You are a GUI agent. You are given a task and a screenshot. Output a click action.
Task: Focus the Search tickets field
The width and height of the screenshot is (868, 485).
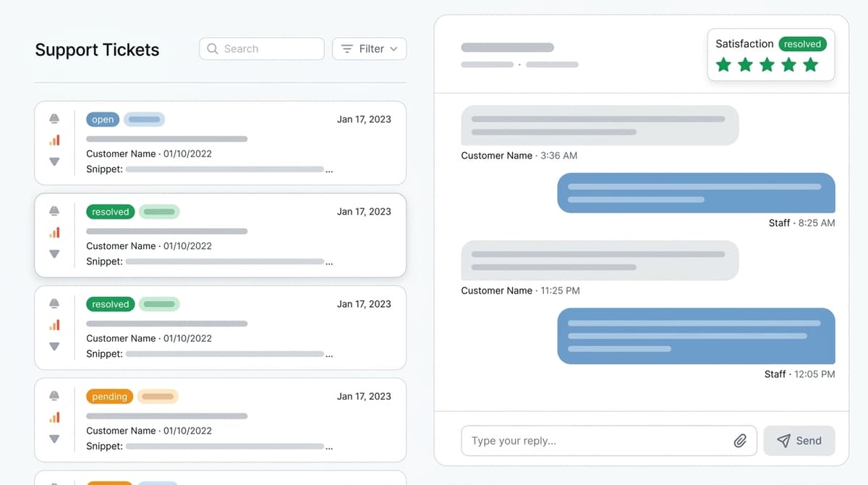coord(268,48)
